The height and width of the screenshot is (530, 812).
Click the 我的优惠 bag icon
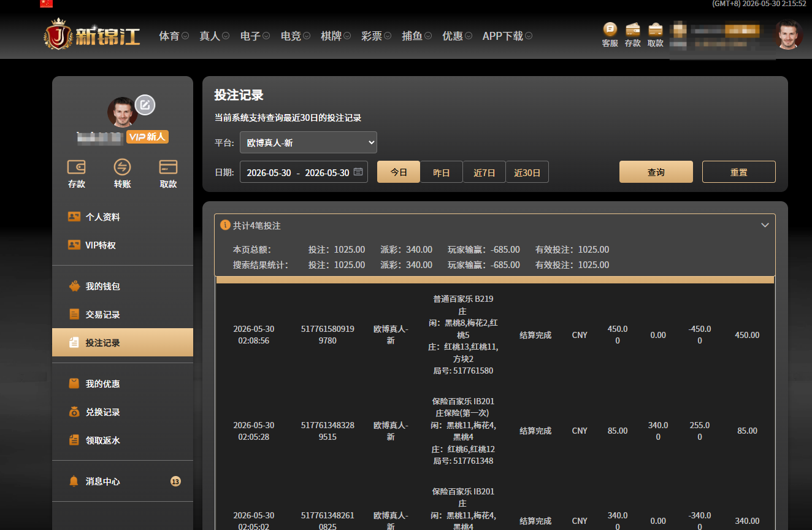pyautogui.click(x=74, y=383)
